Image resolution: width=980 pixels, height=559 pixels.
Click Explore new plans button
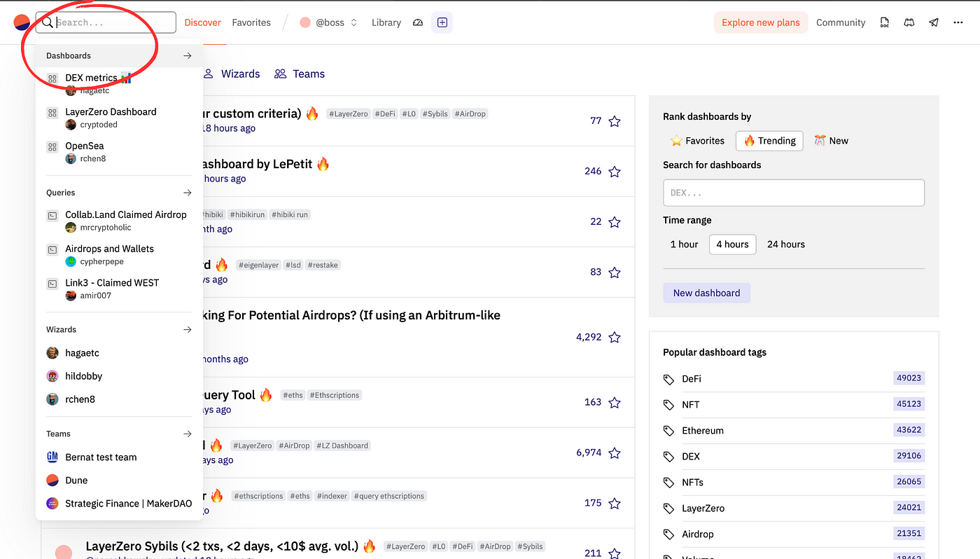pos(761,22)
